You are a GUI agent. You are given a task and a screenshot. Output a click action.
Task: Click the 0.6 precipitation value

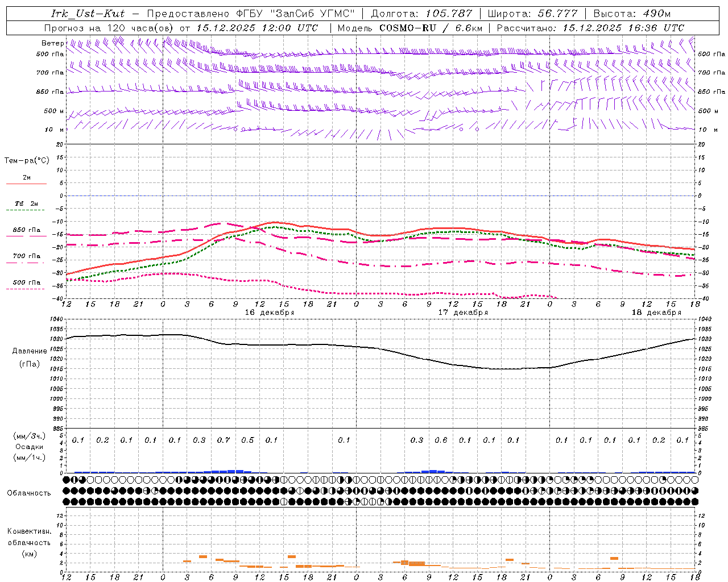[441, 440]
